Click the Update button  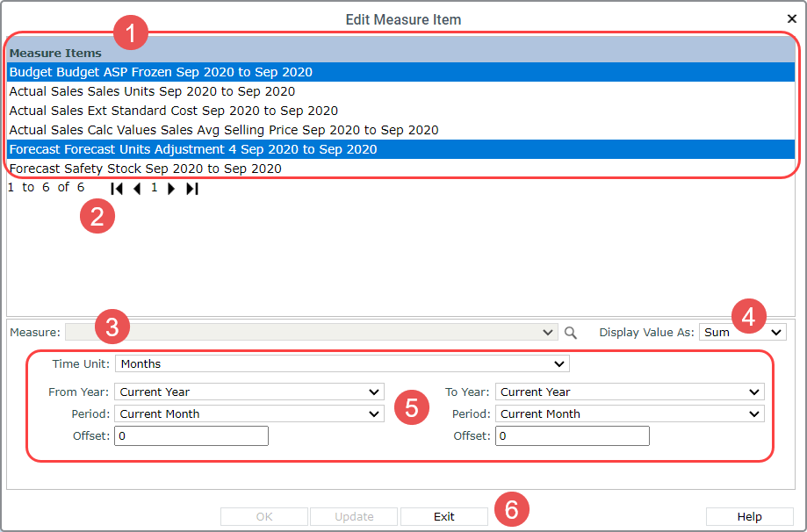354,516
